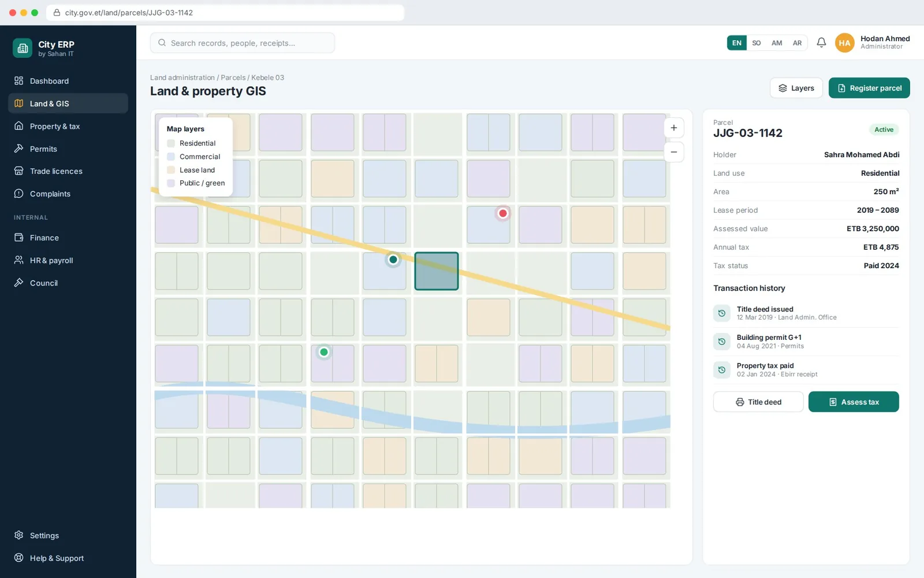The image size is (924, 578).
Task: Click history icon beside Building permit G+1
Action: (722, 342)
